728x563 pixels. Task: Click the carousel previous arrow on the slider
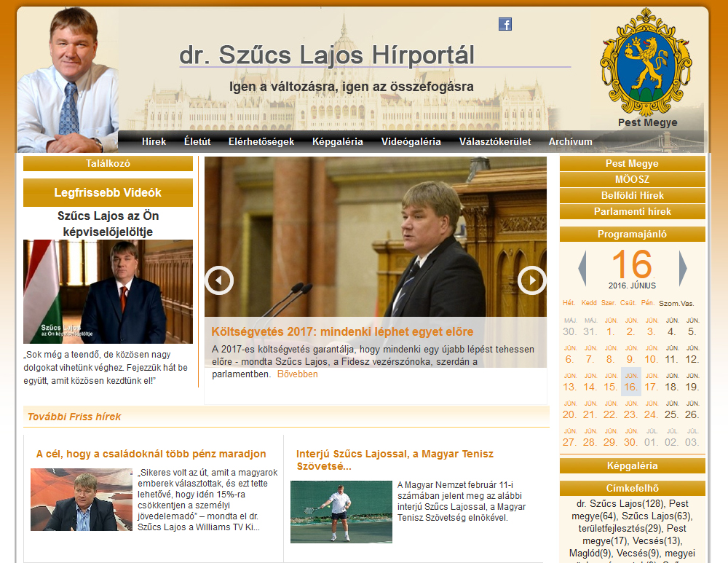pyautogui.click(x=218, y=280)
